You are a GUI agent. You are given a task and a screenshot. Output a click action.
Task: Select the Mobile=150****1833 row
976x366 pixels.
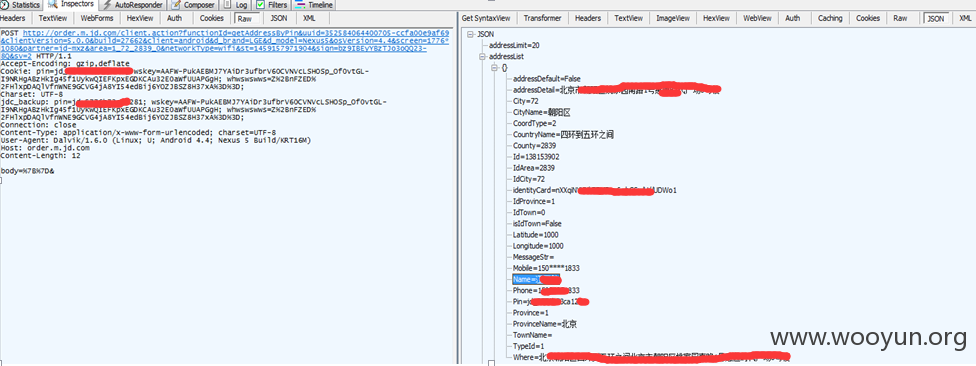(x=547, y=268)
